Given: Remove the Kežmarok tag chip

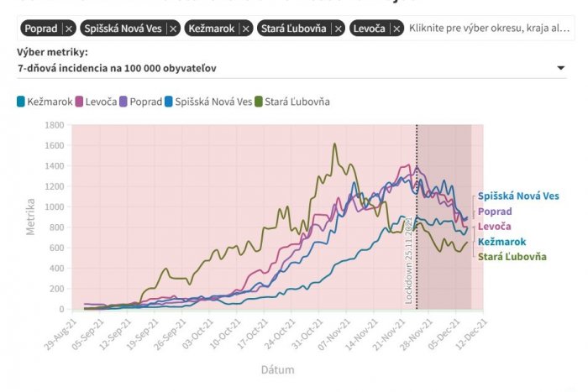Looking at the screenshot, I should pyautogui.click(x=246, y=29).
